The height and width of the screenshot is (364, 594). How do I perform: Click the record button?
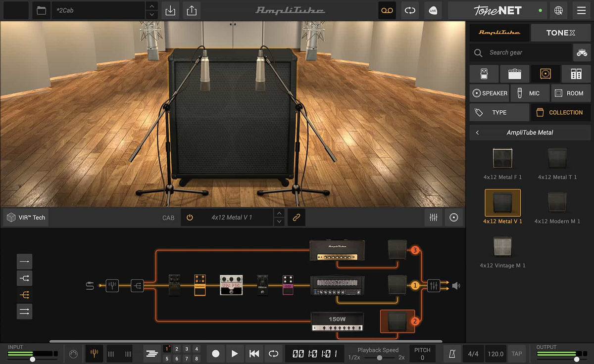pos(215,354)
